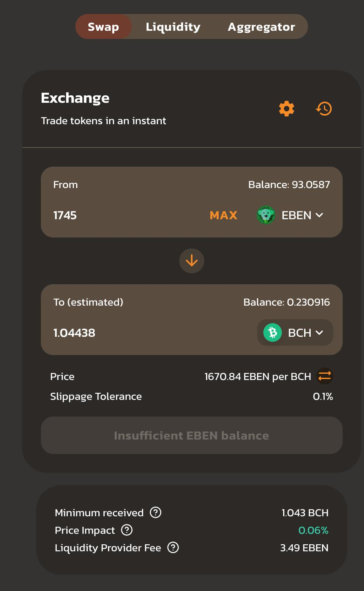Image resolution: width=364 pixels, height=591 pixels.
Task: Click the MAX amount button
Action: 224,215
